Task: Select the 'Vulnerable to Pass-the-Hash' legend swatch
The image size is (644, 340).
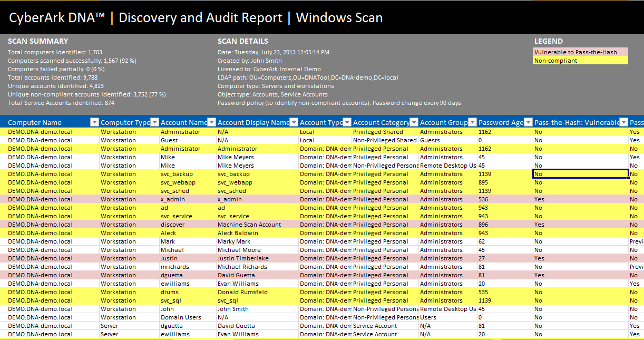Action: pyautogui.click(x=581, y=52)
